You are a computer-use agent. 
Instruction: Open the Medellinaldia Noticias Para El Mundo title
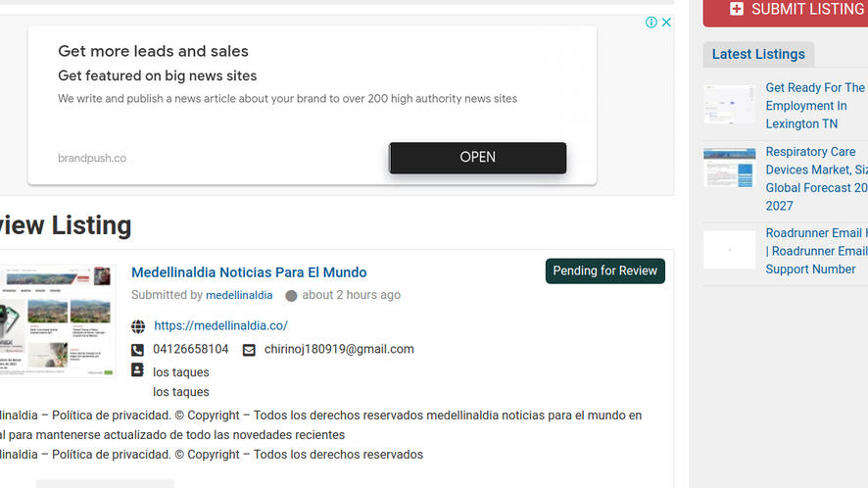249,272
